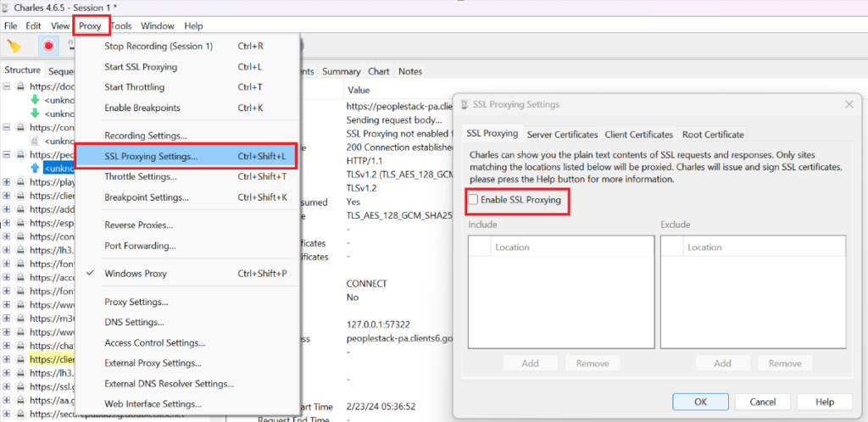Choose Start Throttling menu item

click(187, 87)
